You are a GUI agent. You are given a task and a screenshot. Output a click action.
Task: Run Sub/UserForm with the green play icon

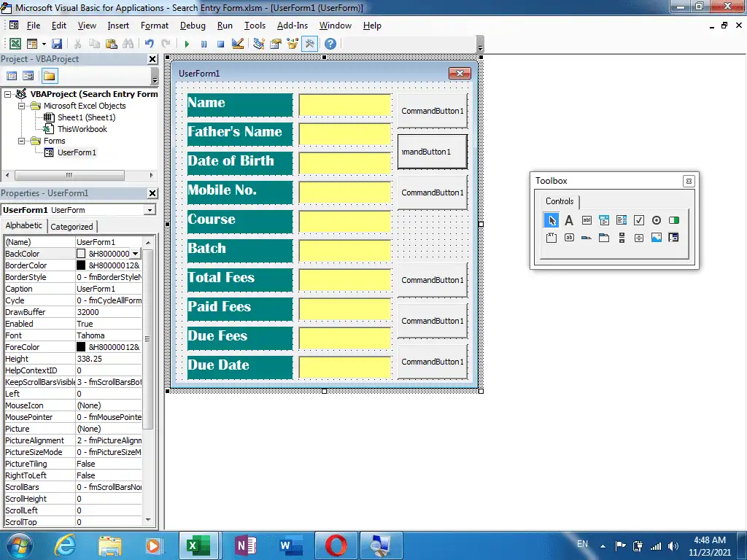187,44
